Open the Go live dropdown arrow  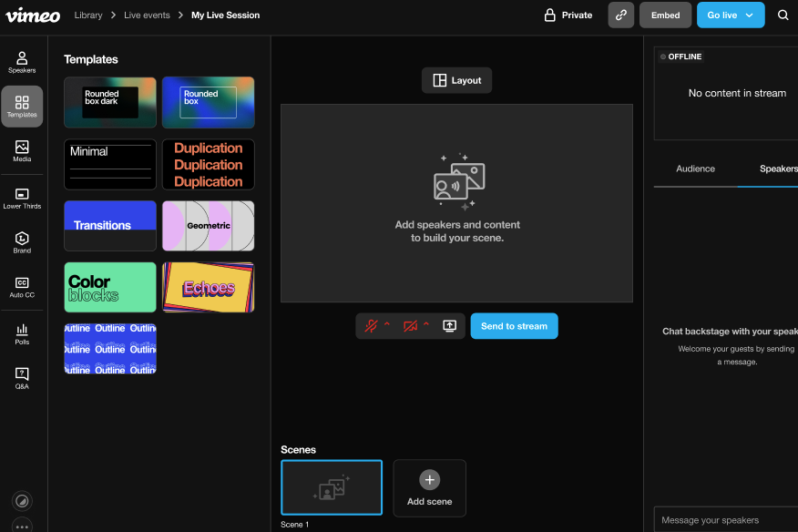pyautogui.click(x=749, y=15)
